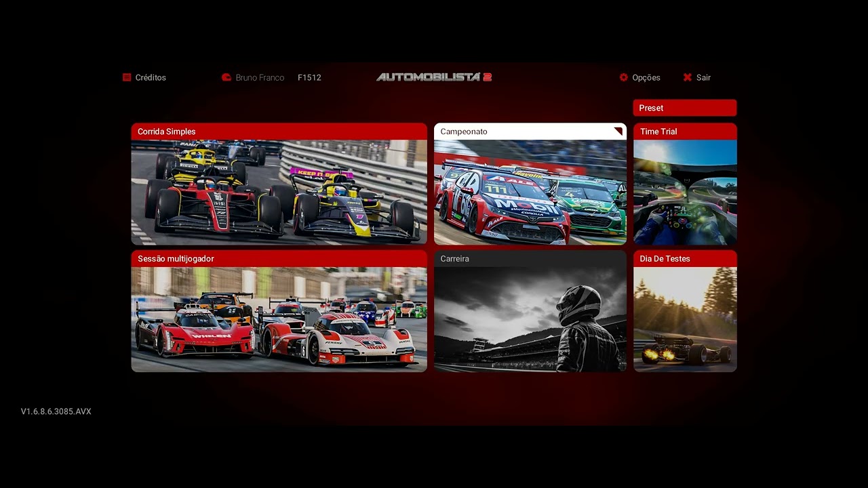This screenshot has width=868, height=488.
Task: Click the red X Sair icon
Action: (688, 77)
